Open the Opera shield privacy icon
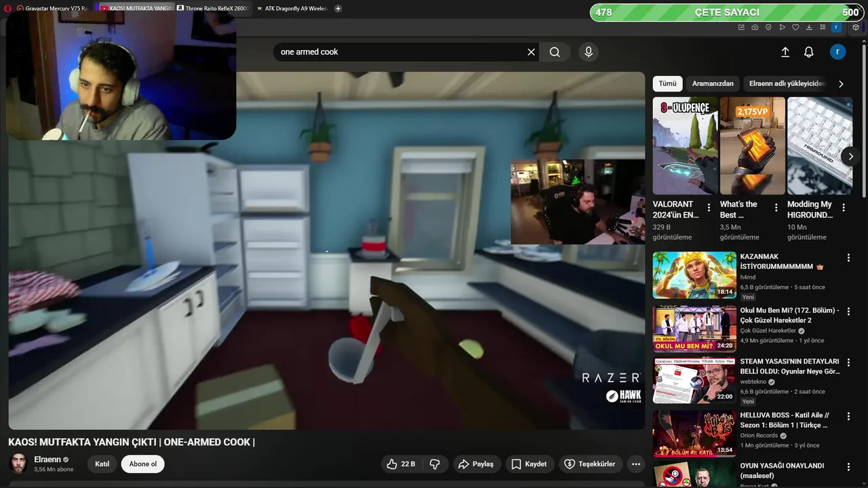This screenshot has height=488, width=868. [x=768, y=27]
